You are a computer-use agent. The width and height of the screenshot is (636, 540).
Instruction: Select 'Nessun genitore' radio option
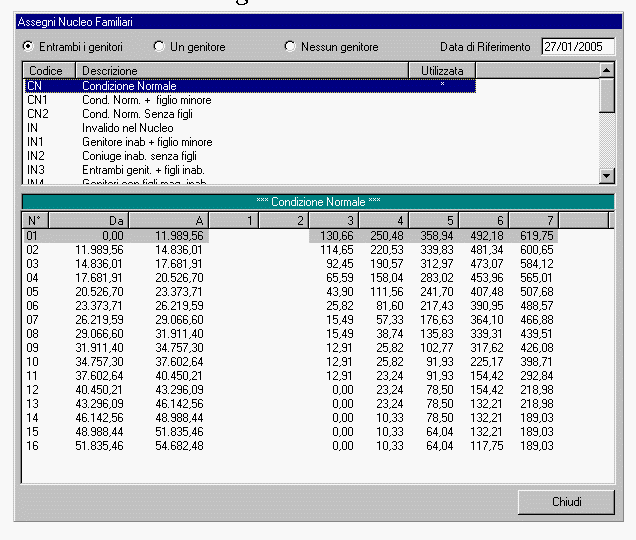tap(290, 47)
